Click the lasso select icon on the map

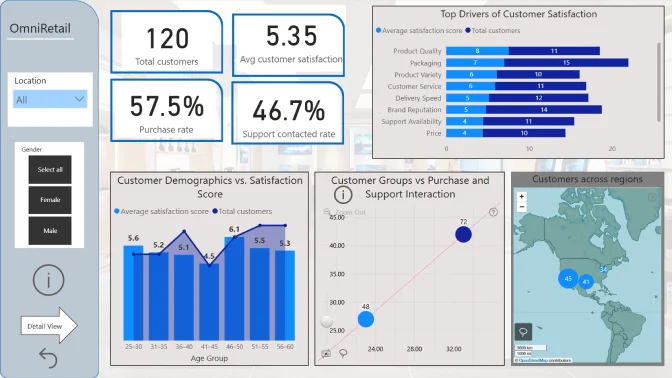[x=523, y=332]
